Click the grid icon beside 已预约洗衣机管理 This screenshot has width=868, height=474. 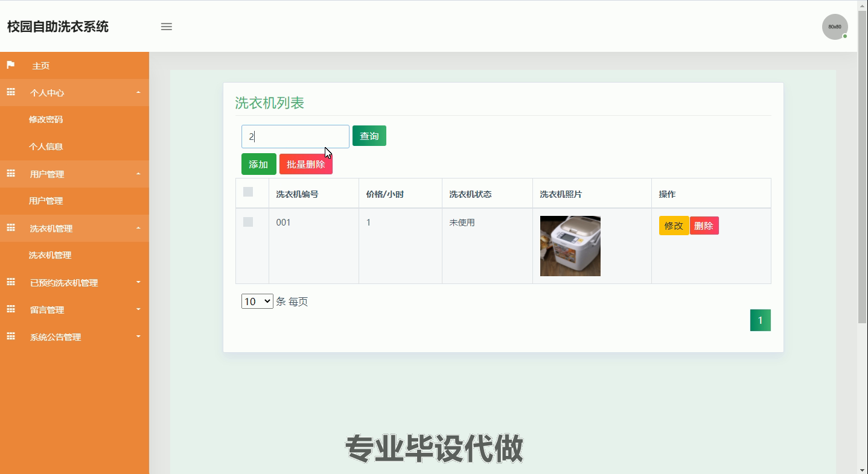(10, 282)
